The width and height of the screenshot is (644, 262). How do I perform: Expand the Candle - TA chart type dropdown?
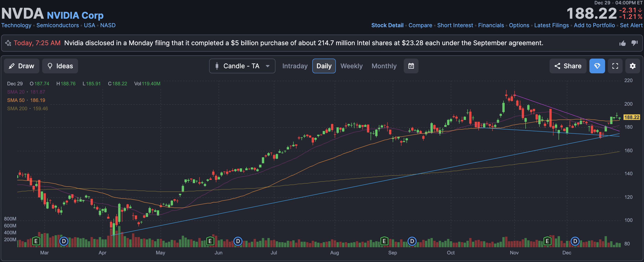[x=242, y=66]
